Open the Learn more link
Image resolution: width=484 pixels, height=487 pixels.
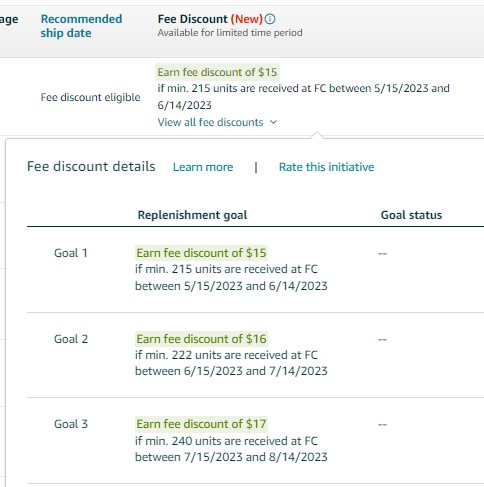[x=203, y=167]
